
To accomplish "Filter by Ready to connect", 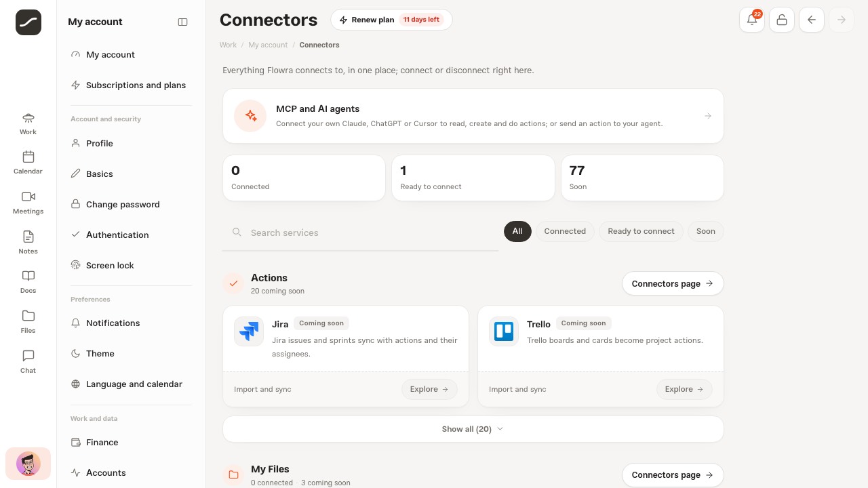I will pos(641,231).
